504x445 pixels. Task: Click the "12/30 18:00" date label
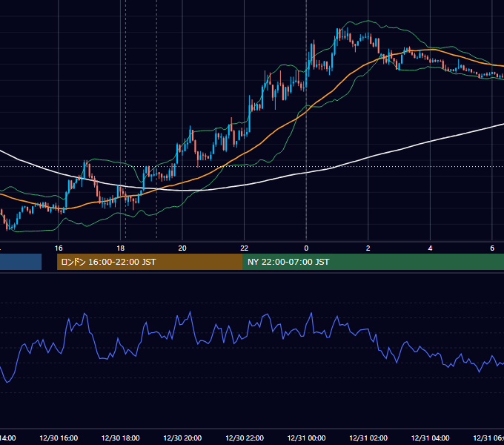(x=121, y=438)
